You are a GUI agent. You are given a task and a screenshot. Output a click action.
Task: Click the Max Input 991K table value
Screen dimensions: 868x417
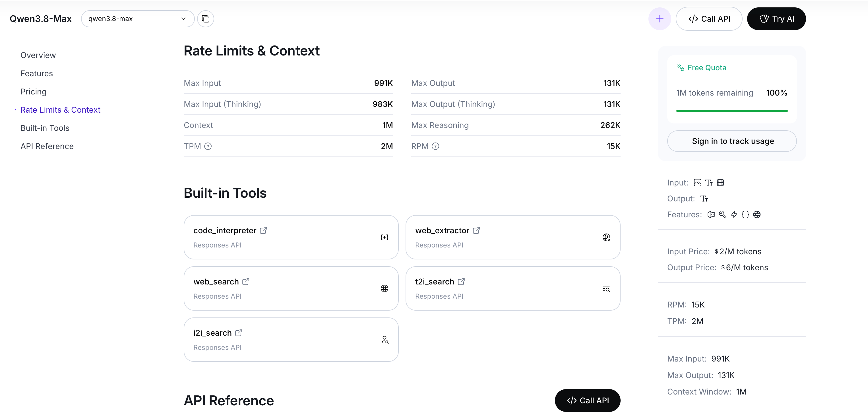click(383, 83)
